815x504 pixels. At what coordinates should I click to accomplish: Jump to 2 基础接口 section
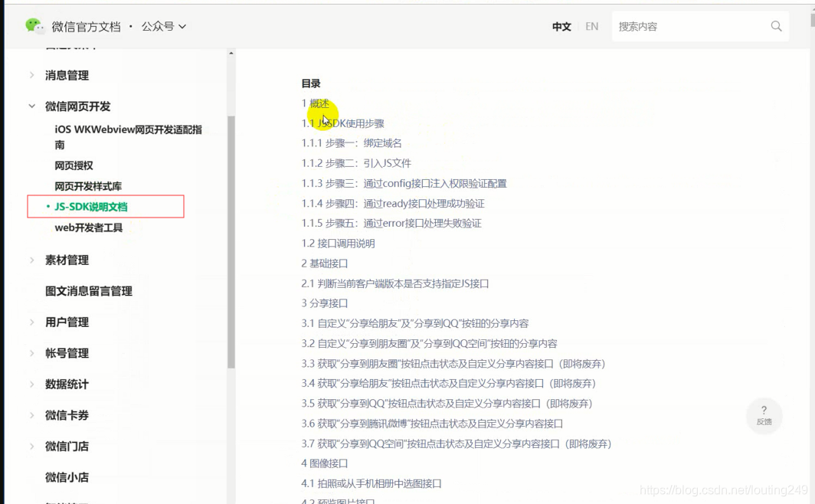325,263
